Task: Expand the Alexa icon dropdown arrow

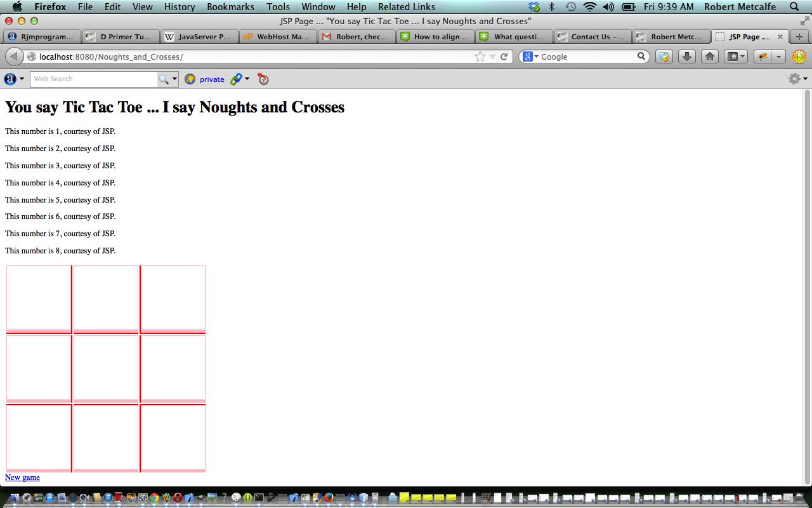Action: 22,79
